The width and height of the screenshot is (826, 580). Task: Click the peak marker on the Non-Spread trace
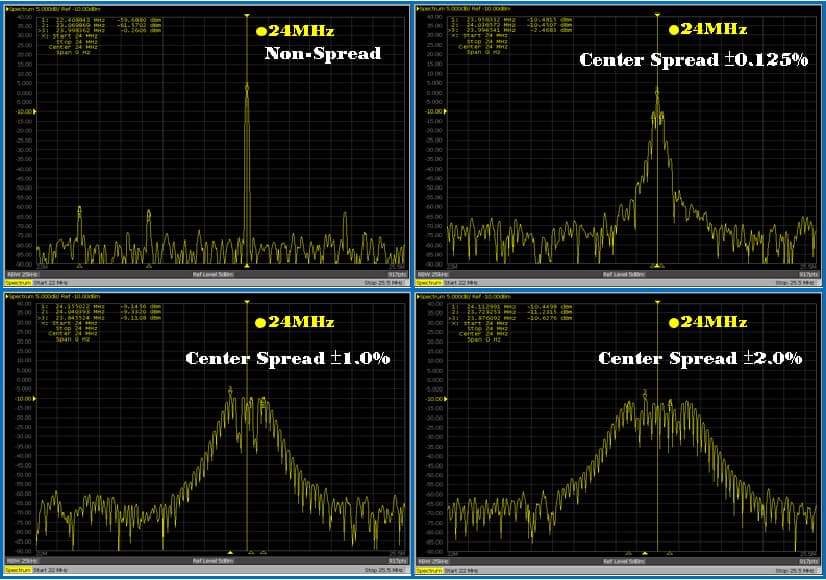click(247, 88)
